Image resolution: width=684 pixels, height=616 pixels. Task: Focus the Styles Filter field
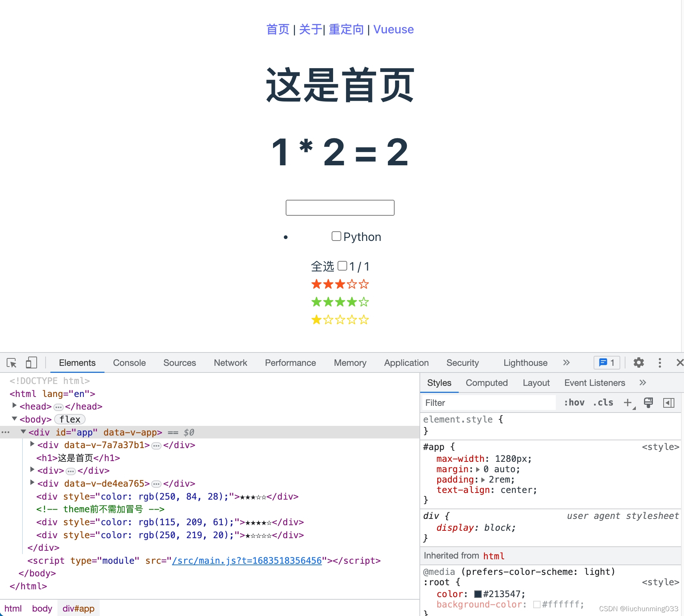tap(489, 403)
